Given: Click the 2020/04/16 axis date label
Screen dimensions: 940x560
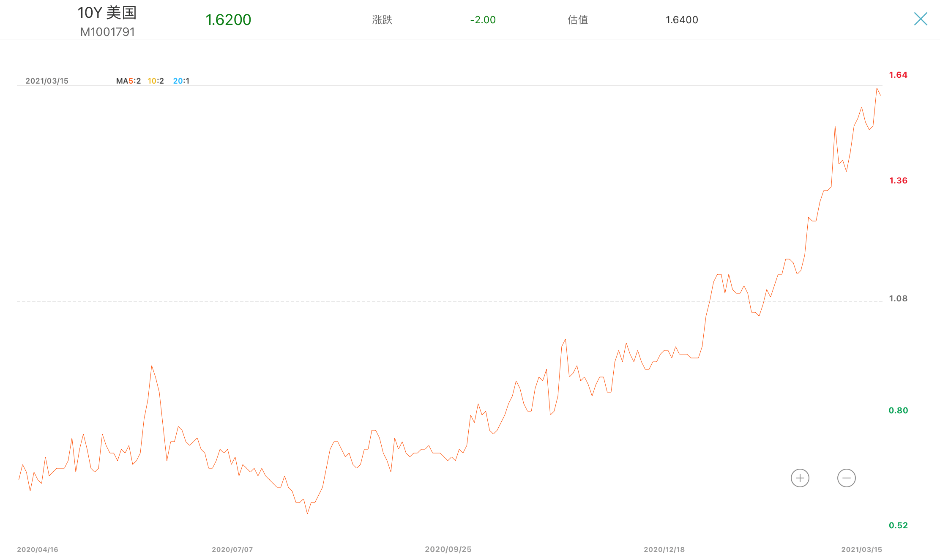Looking at the screenshot, I should 38,549.
